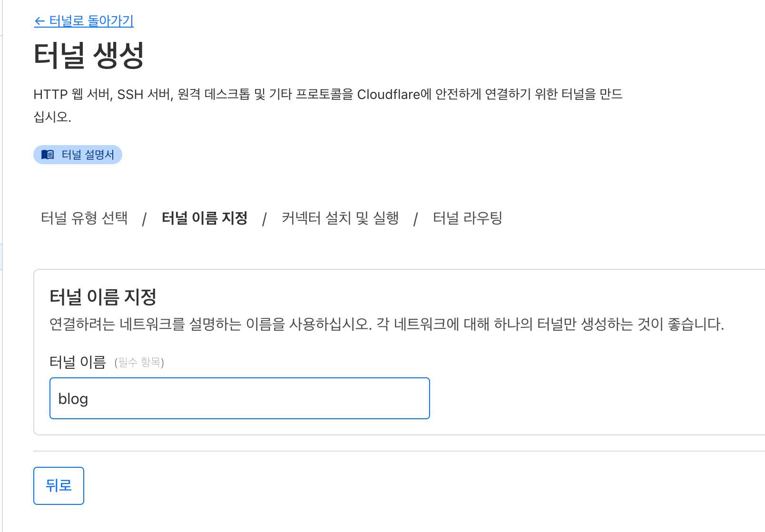Image resolution: width=765 pixels, height=532 pixels.
Task: Click the book icon in 터널 설명서 badge
Action: 48,155
